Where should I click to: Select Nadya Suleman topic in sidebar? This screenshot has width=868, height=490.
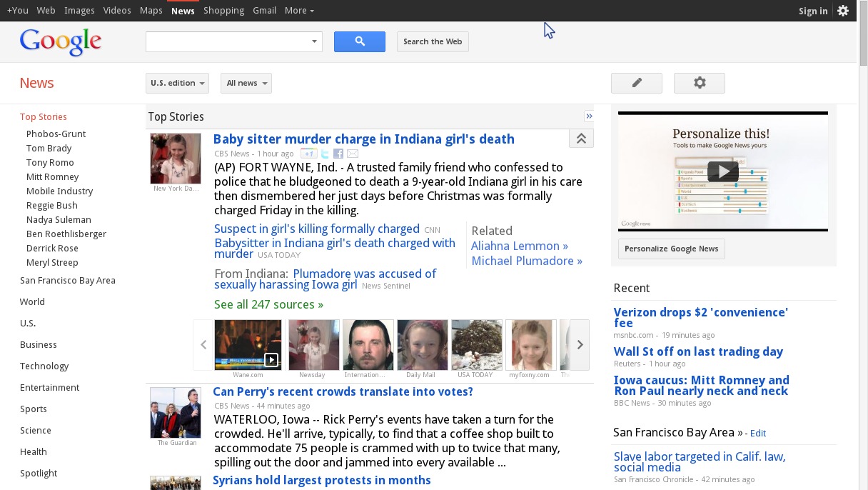(x=59, y=220)
